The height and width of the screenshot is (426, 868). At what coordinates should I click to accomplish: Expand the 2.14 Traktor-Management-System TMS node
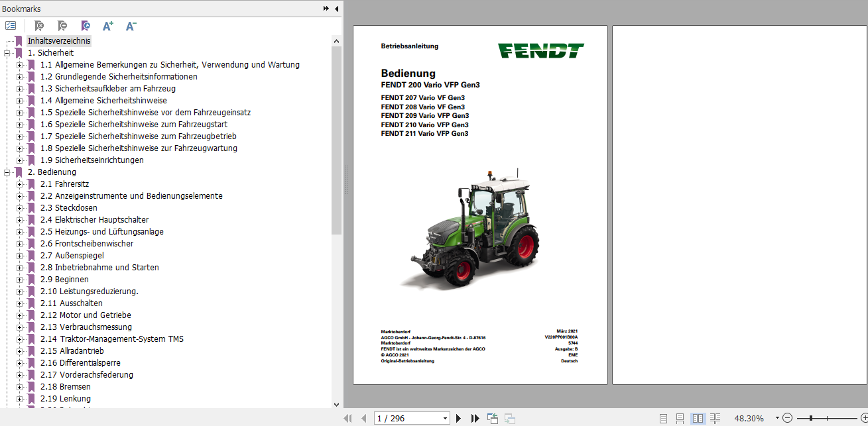[19, 339]
